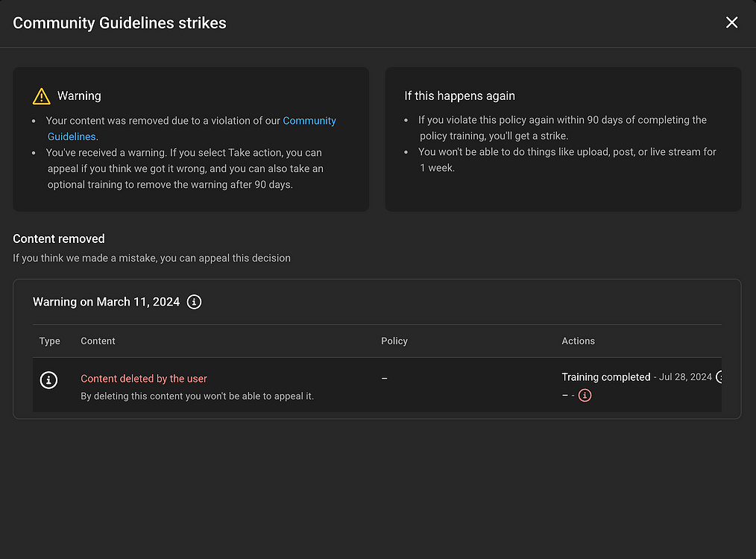The image size is (756, 559).
Task: Click the appeal this decision sentence
Action: pyautogui.click(x=152, y=259)
